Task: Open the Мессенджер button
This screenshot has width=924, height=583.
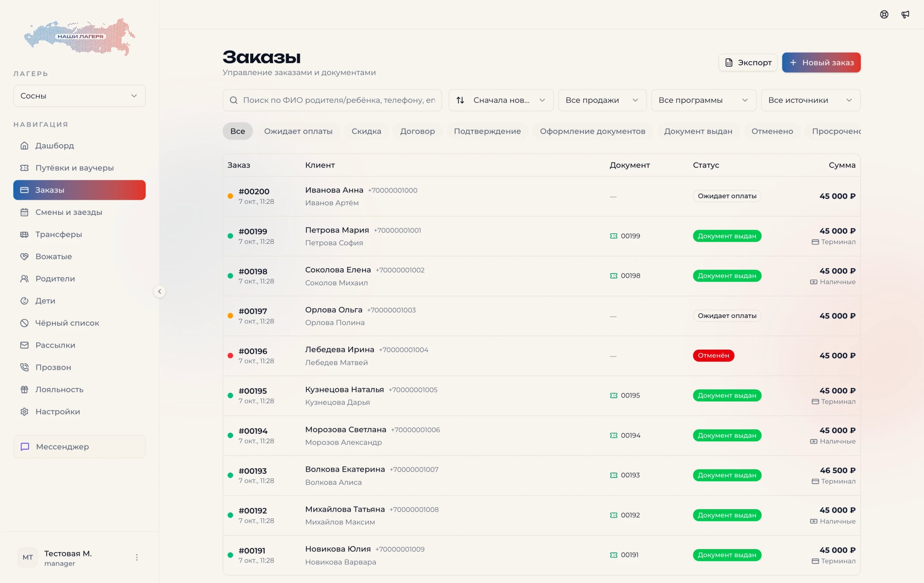Action: point(79,447)
